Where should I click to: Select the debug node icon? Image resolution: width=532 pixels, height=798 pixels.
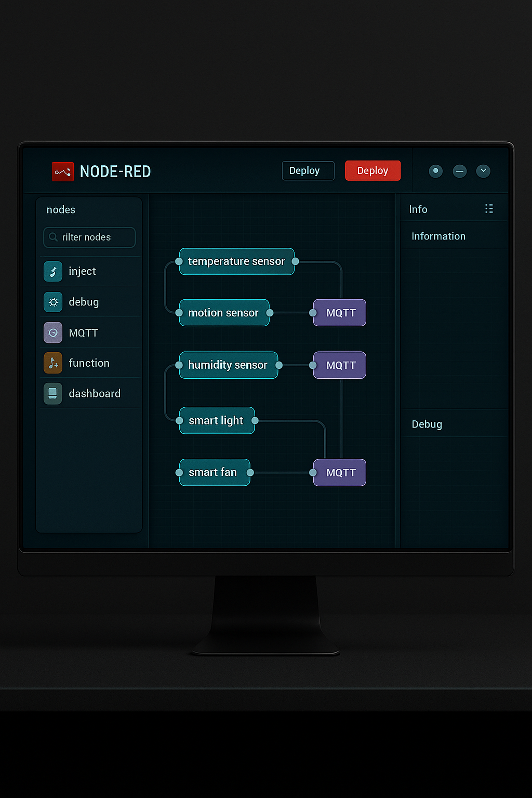pos(53,302)
